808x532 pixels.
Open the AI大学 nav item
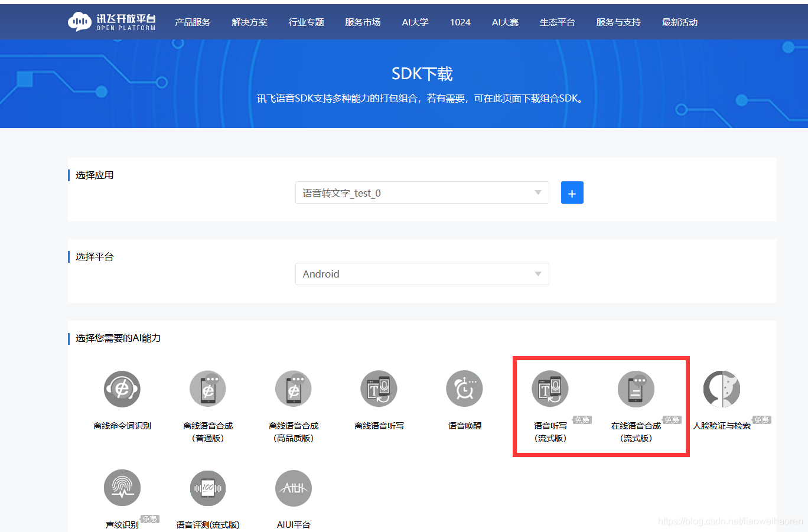coord(415,22)
